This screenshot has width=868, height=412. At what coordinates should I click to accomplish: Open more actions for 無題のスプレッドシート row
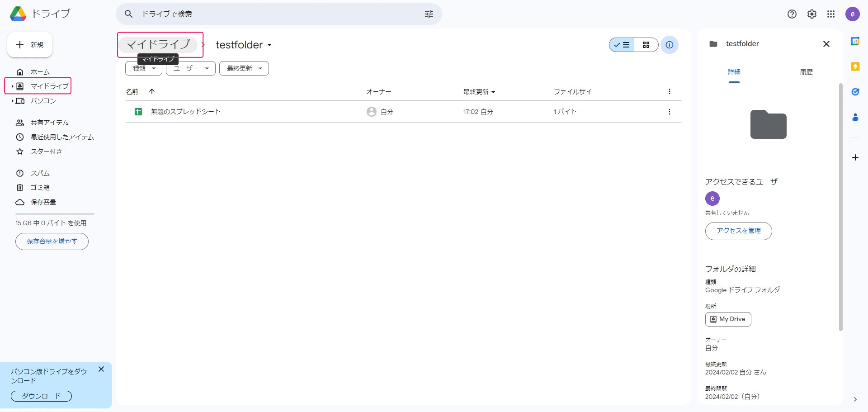pos(670,112)
